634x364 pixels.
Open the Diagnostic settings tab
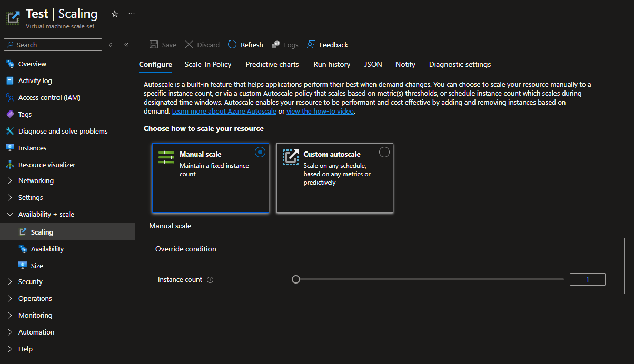click(x=460, y=64)
